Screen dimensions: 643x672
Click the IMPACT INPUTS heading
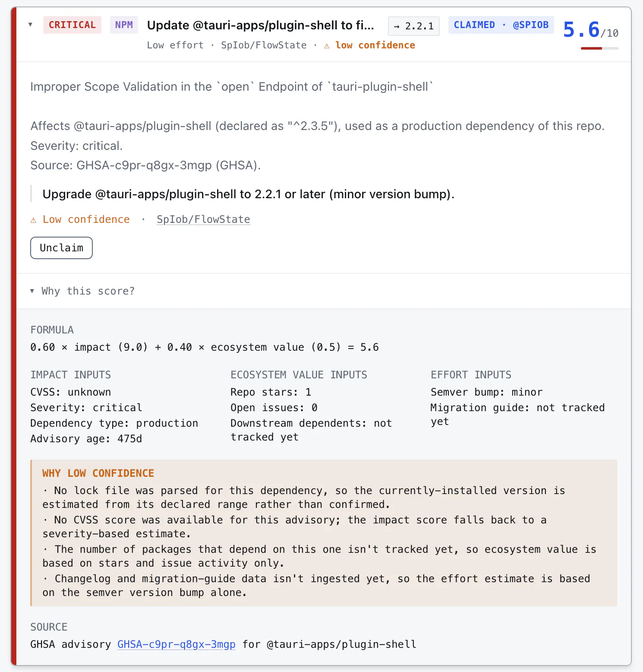70,375
